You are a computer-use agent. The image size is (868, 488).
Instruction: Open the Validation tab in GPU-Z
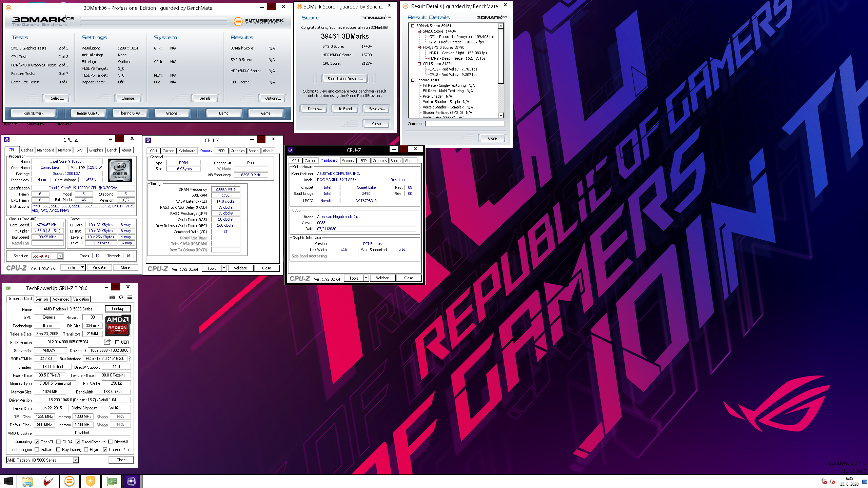point(81,299)
